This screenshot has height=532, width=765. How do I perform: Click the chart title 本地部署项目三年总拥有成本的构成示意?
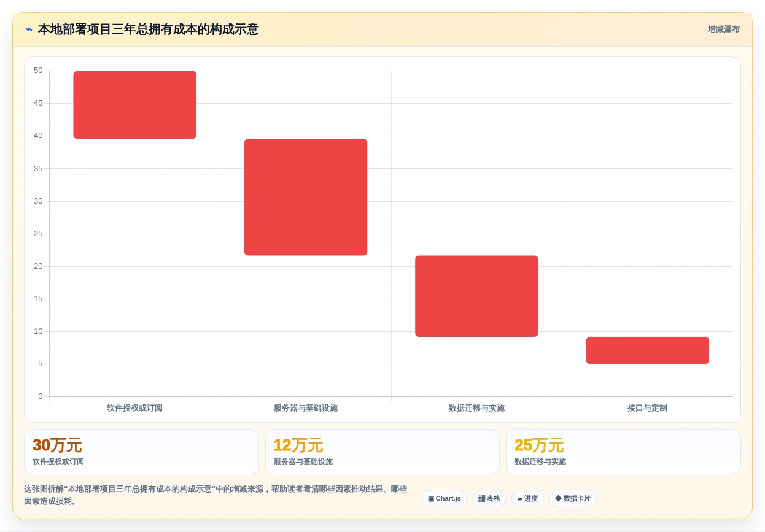point(149,29)
